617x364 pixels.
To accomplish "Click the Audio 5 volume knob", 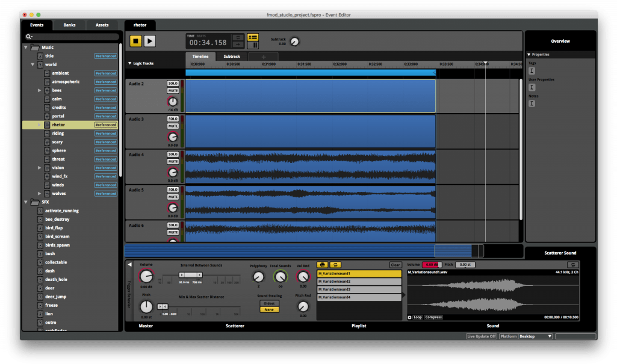I will coord(172,208).
